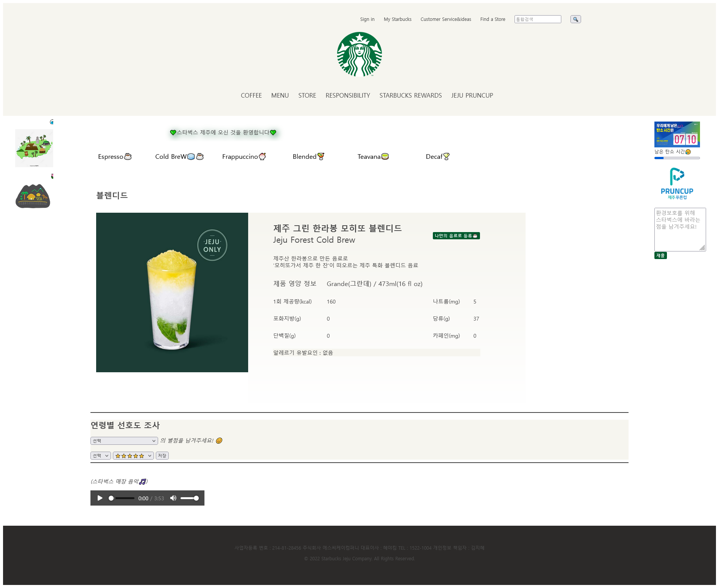Open the STARBUCKS REWARDS navigation item

pyautogui.click(x=410, y=95)
